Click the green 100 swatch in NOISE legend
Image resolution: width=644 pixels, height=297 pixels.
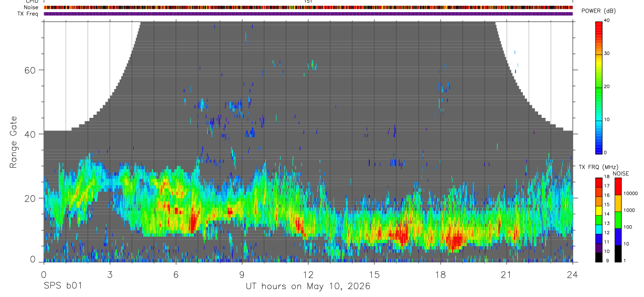pyautogui.click(x=617, y=220)
